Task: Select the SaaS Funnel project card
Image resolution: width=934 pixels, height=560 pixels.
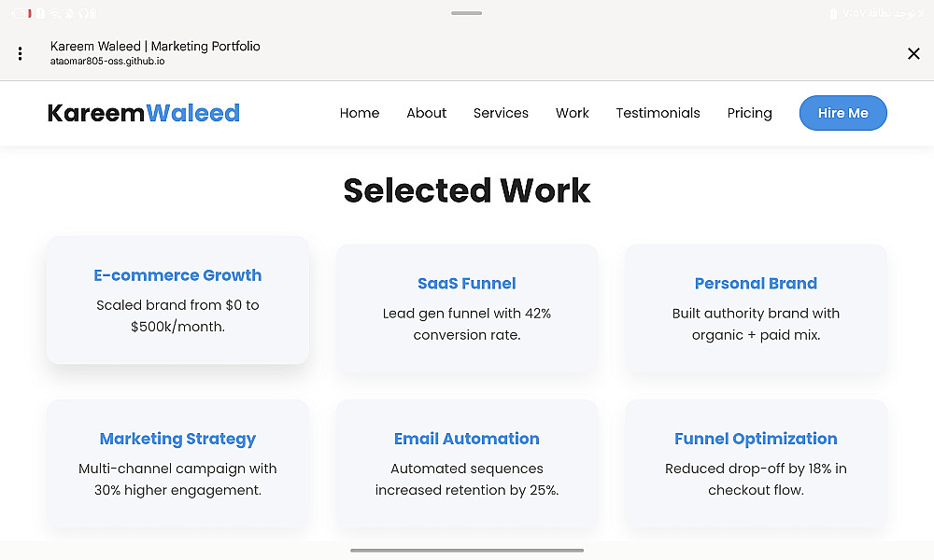Action: [x=467, y=308]
